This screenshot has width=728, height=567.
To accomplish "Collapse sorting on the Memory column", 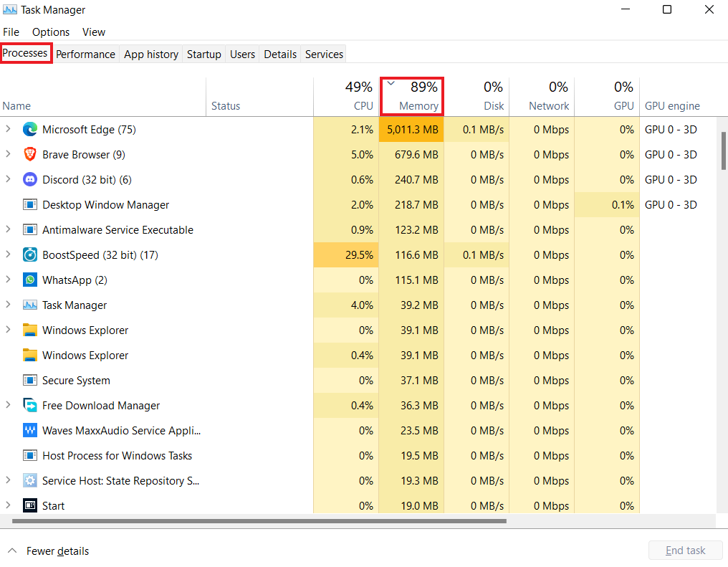I will [x=391, y=83].
